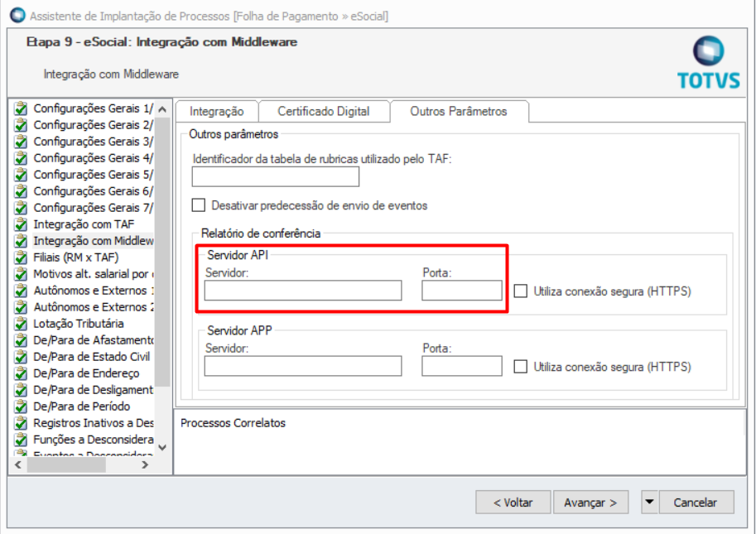Click checkmark icon beside De/Para de Período

(21, 407)
